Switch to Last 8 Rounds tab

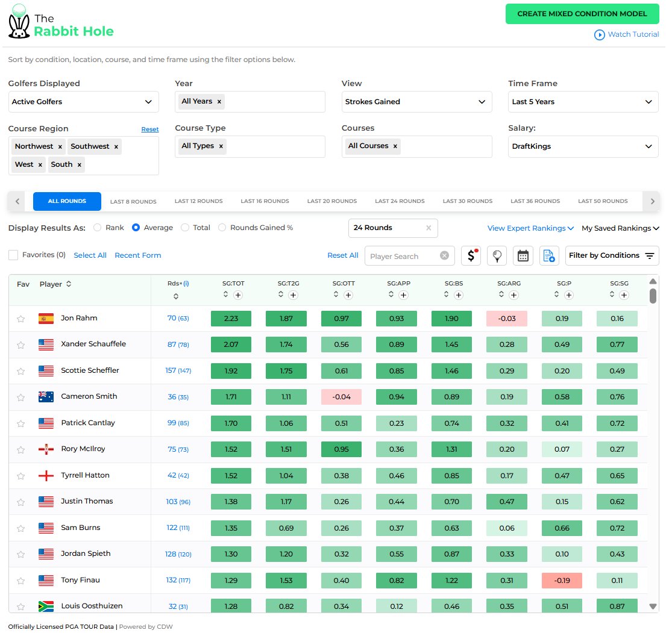133,202
